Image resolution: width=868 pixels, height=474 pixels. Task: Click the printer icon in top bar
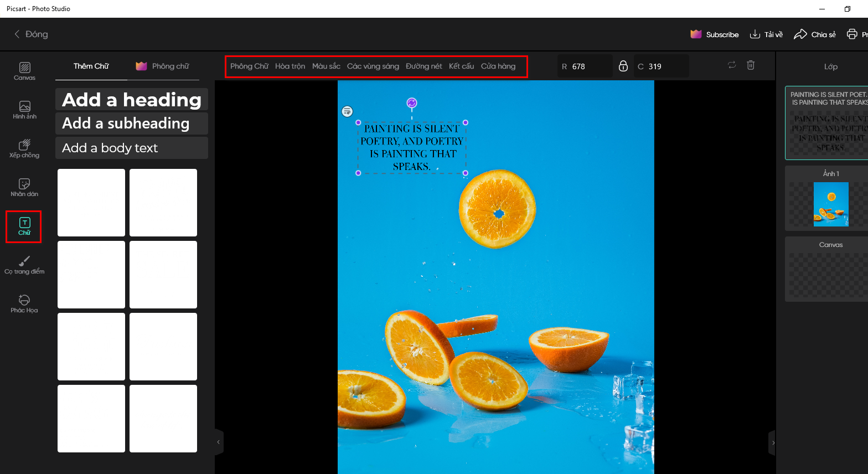tap(852, 34)
